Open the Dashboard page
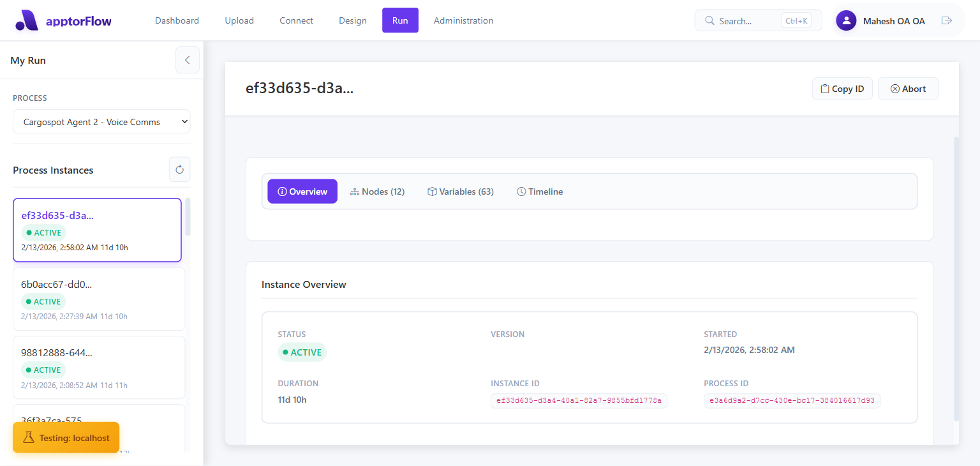Screen dimensions: 980x466 pyautogui.click(x=177, y=20)
